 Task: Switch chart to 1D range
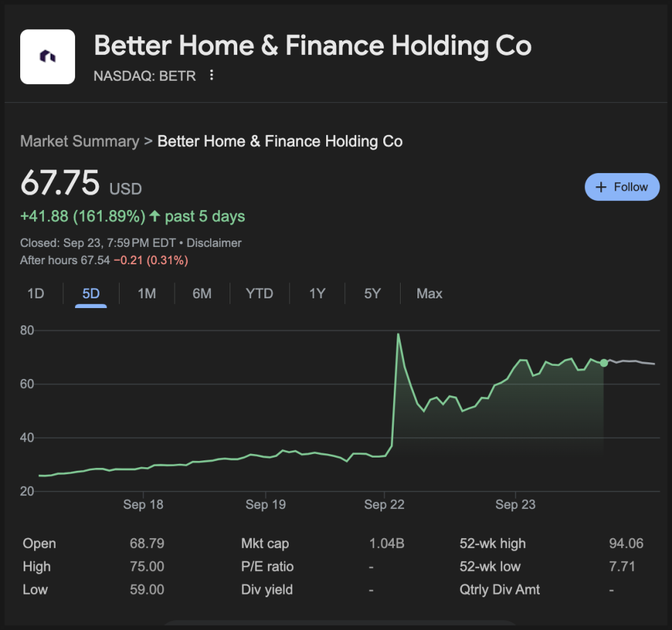(36, 293)
